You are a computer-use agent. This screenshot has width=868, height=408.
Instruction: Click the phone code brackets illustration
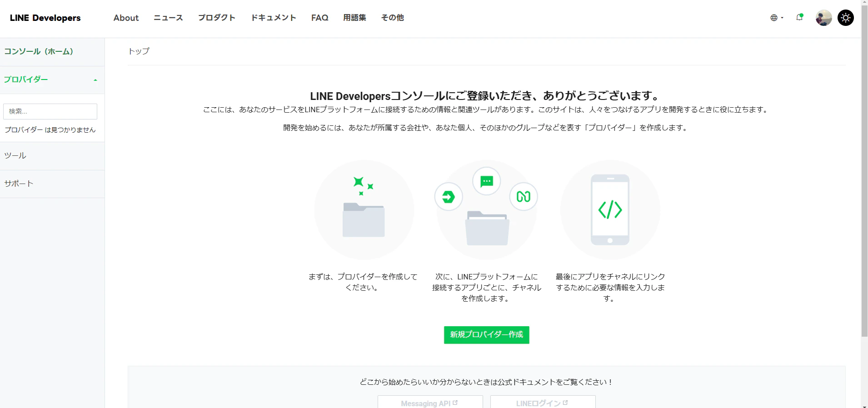point(610,209)
